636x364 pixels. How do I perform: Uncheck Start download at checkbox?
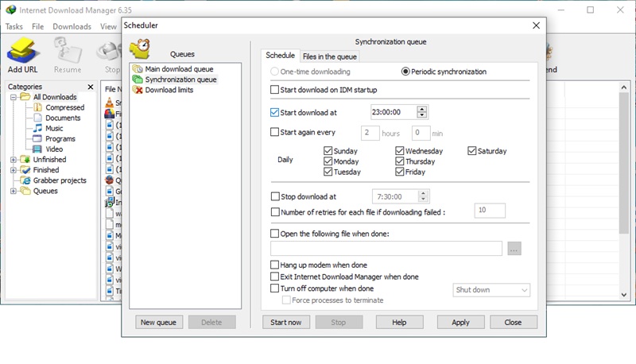274,112
